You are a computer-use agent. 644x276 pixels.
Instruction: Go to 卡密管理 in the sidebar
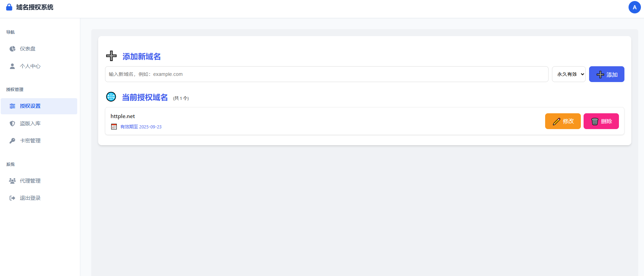point(30,141)
